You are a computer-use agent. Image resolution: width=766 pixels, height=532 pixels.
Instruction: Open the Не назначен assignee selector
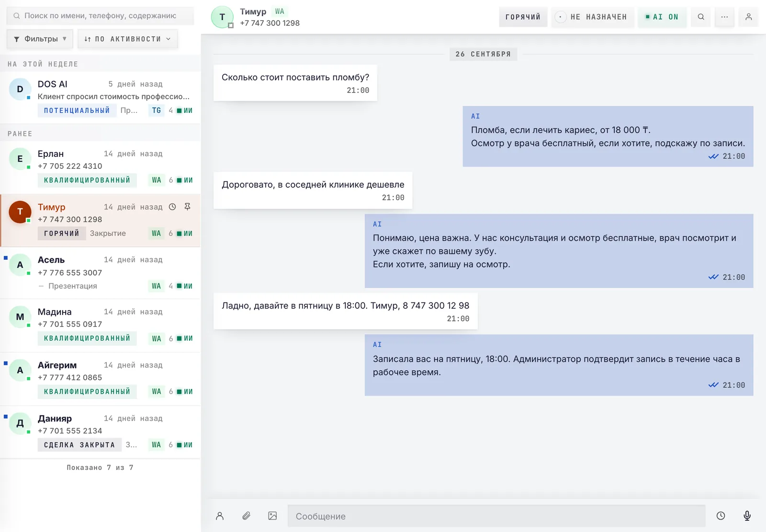593,17
